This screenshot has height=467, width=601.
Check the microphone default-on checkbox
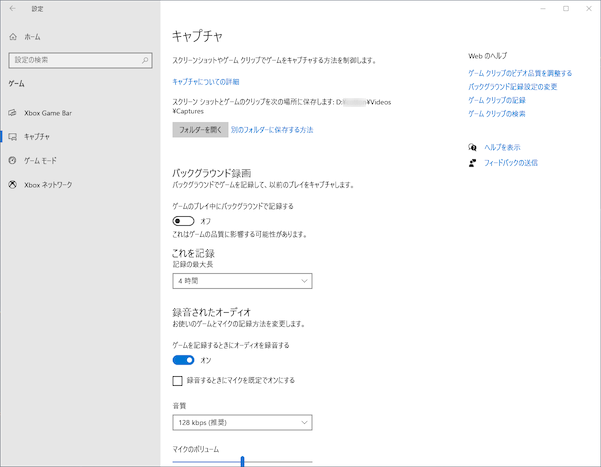tap(178, 381)
